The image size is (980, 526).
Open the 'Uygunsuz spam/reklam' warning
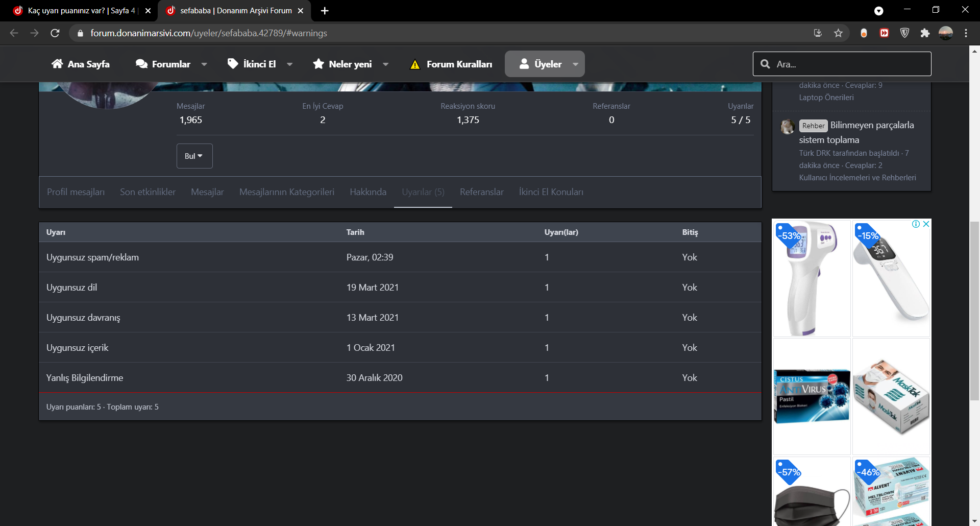(x=92, y=257)
